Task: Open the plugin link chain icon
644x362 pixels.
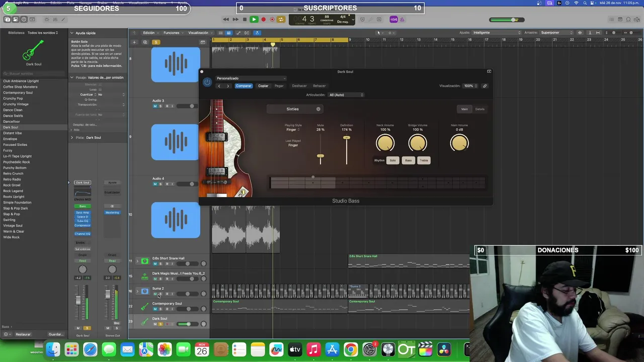Action: click(x=485, y=86)
